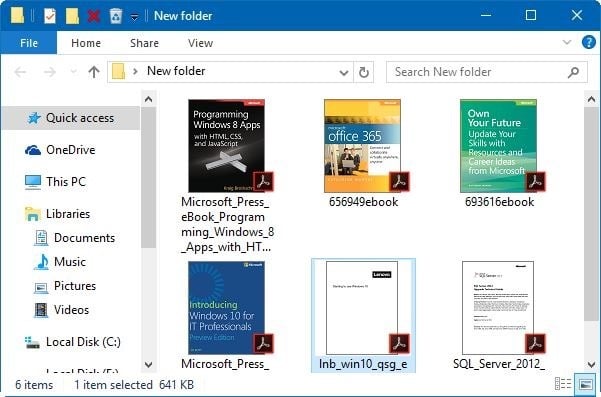
Task: Go forward with the right arrow button
Action: [x=49, y=72]
